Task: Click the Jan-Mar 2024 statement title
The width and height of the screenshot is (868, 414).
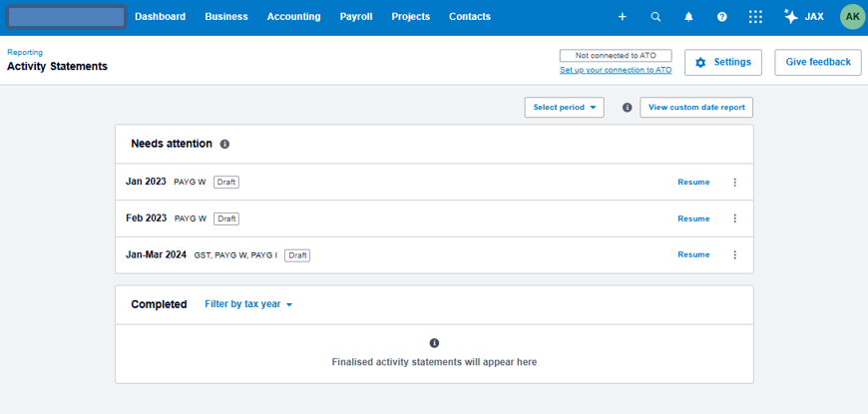Action: click(156, 254)
